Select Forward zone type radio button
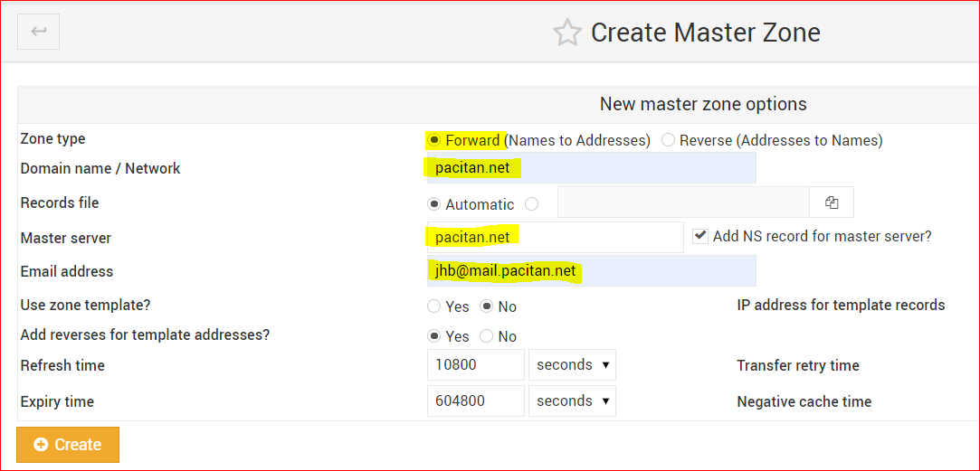This screenshot has height=471, width=980. click(434, 140)
